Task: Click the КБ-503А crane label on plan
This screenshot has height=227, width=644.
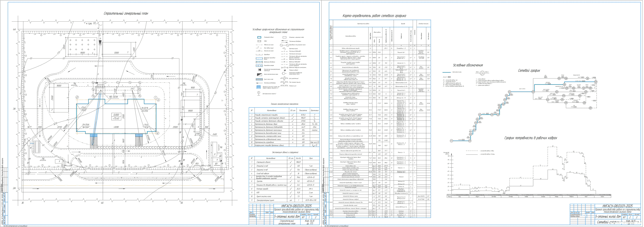Action: 113,96
